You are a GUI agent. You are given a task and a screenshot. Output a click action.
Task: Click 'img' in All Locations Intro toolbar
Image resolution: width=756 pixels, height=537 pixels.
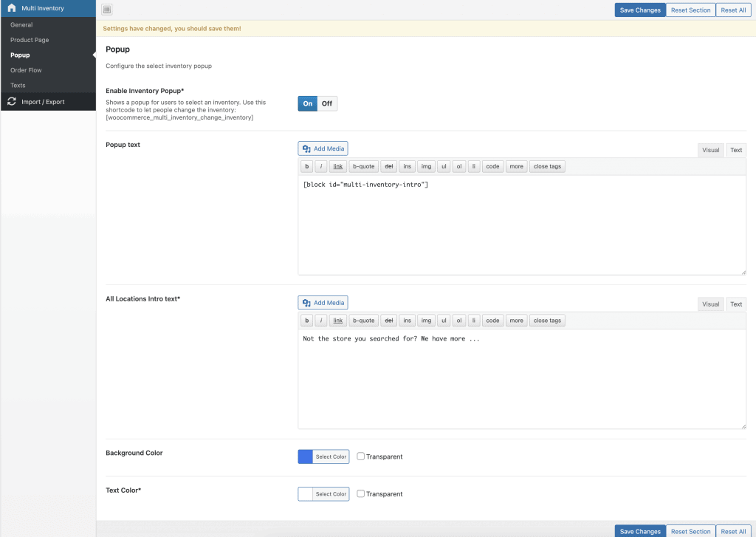[x=426, y=321]
